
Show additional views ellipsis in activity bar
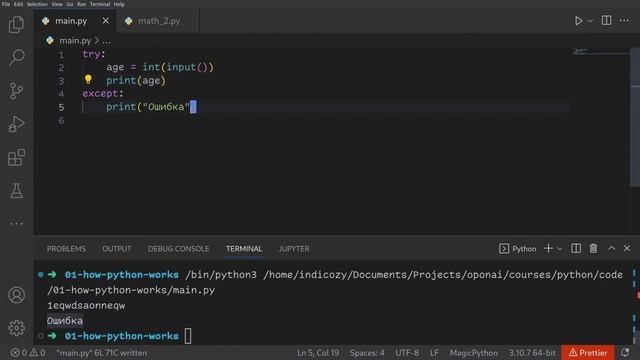coord(16,224)
